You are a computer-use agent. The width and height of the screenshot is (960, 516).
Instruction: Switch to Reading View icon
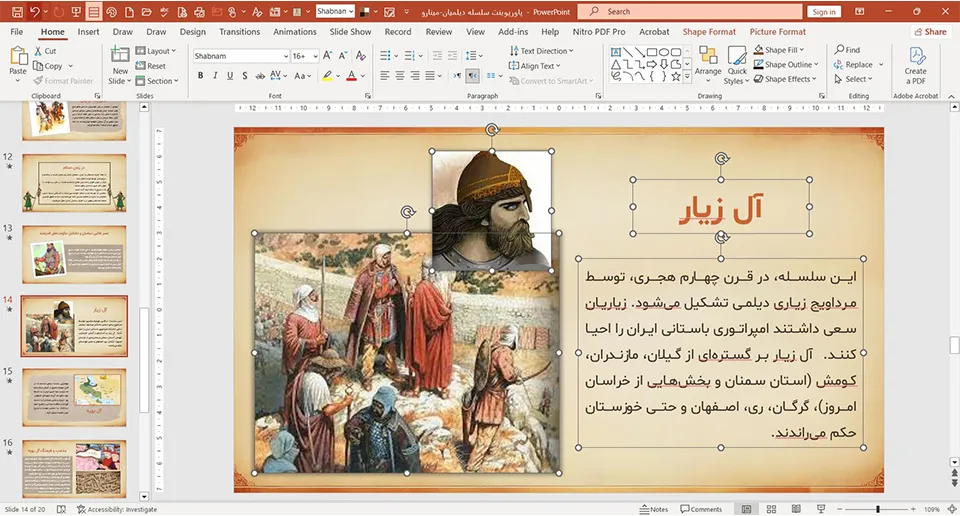[796, 509]
